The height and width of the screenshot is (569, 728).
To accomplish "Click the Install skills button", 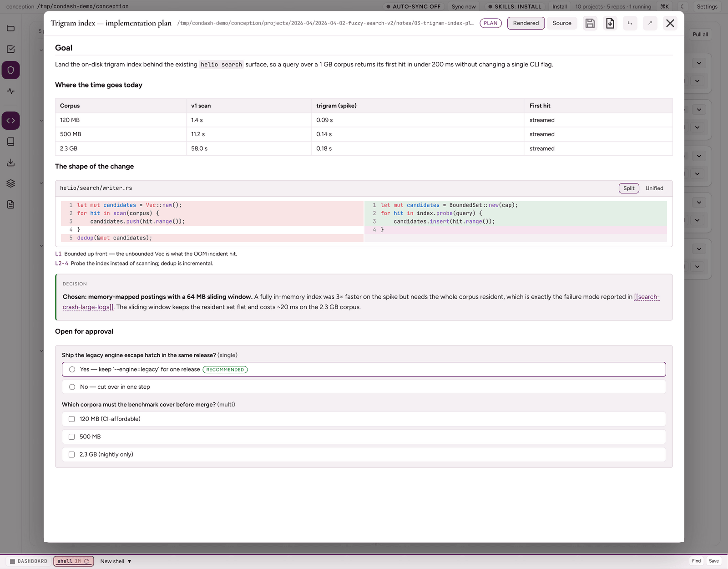I will click(x=560, y=6).
